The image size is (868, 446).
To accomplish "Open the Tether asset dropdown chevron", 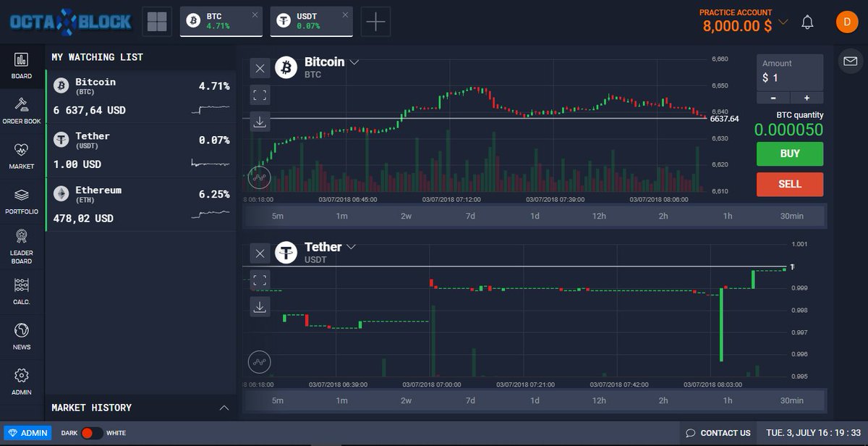I will click(x=351, y=247).
